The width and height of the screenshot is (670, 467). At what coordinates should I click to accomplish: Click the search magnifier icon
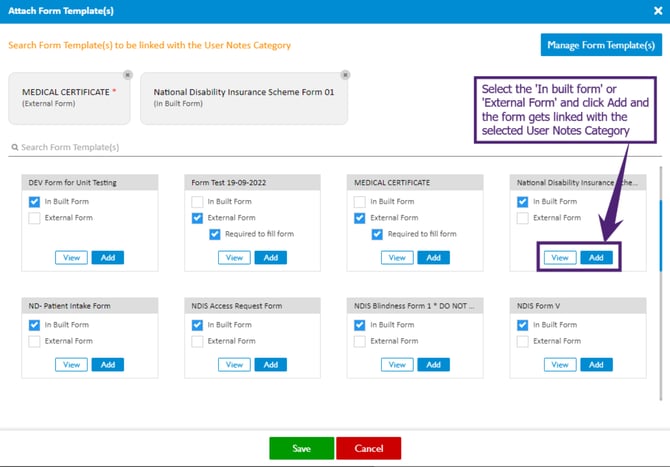tap(15, 147)
